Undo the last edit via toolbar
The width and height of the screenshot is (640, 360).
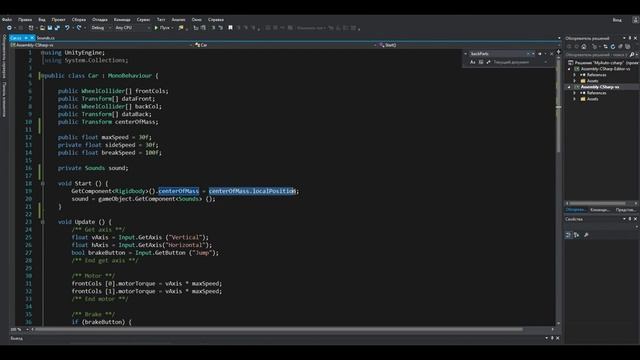[67, 28]
